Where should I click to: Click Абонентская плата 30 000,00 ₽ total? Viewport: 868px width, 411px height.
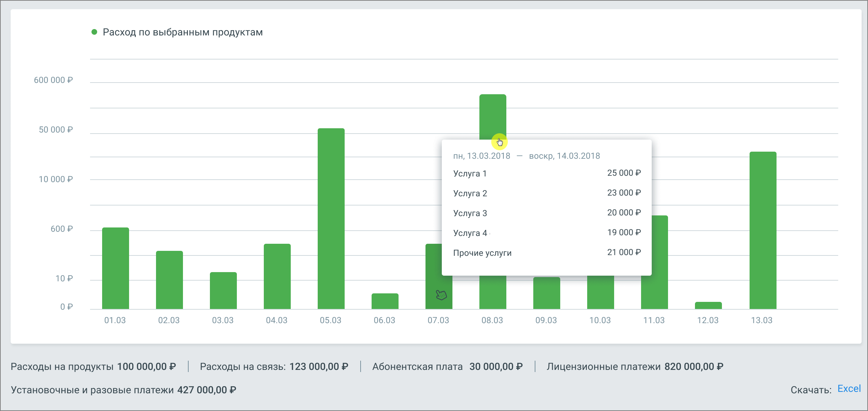(447, 366)
